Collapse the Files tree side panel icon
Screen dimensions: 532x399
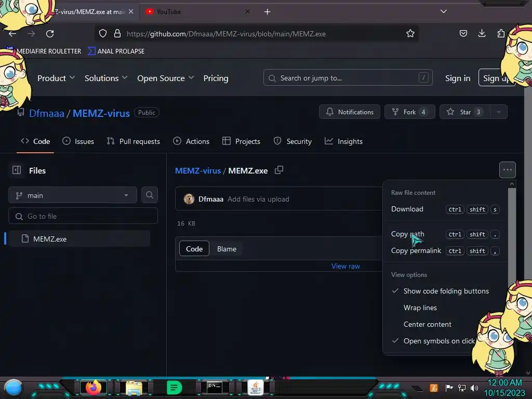coord(17,170)
